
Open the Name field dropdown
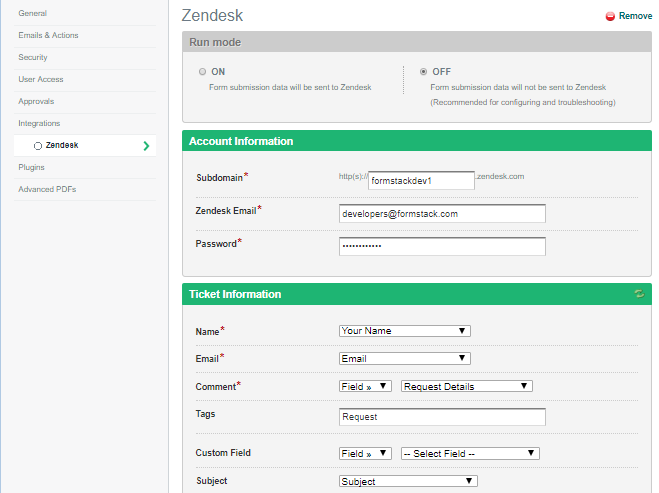click(405, 331)
